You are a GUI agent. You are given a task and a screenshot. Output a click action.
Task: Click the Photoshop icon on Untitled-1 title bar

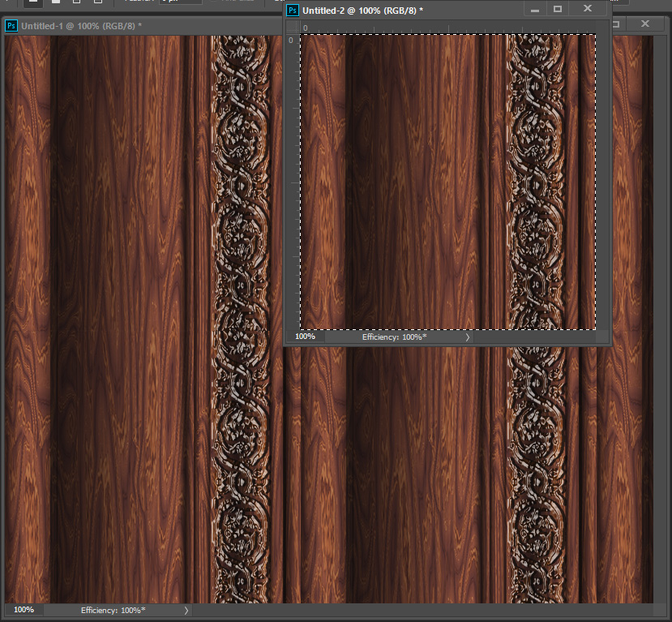[11, 25]
